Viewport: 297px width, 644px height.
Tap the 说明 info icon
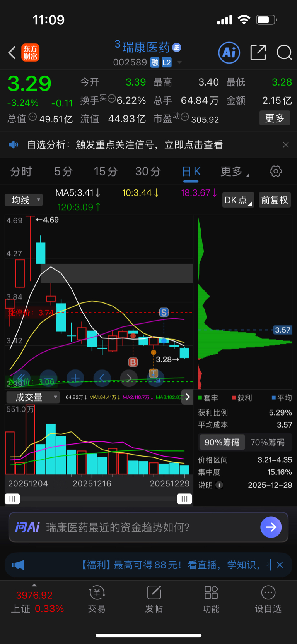click(219, 485)
